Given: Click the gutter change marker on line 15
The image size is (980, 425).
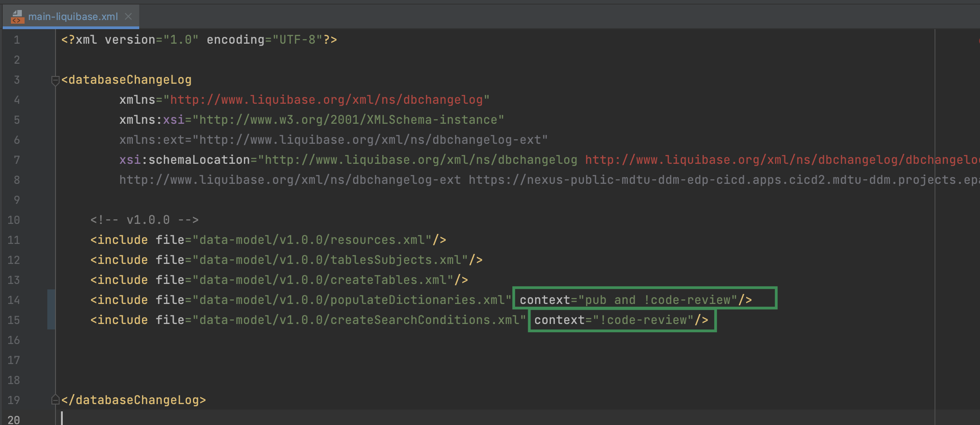Looking at the screenshot, I should click(x=51, y=320).
